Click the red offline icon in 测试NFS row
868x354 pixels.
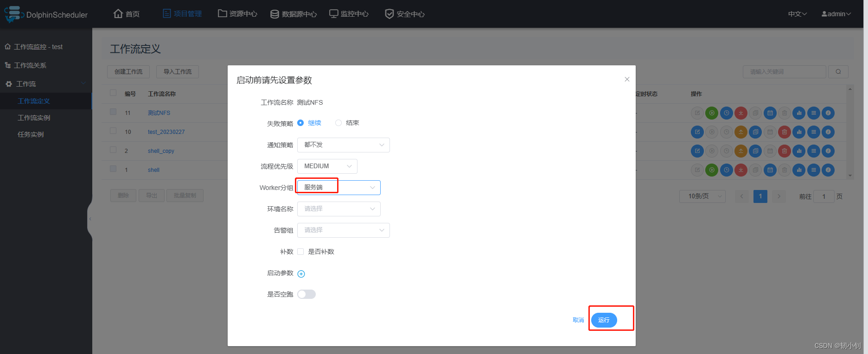pyautogui.click(x=741, y=113)
